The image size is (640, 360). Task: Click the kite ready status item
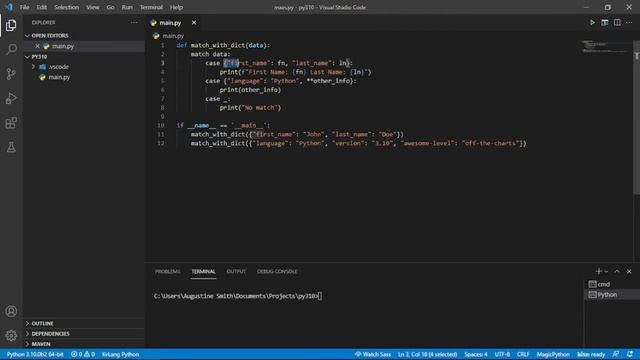591,354
